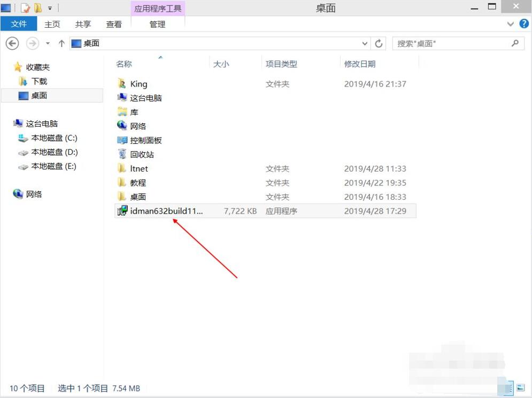Viewport: 532px width, 398px height.
Task: Click the 选中 1 个项目 7.54 MB status
Action: coord(99,388)
